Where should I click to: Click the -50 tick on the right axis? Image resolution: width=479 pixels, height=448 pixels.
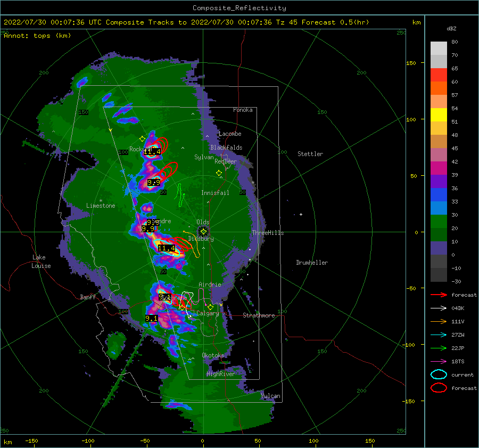tap(412, 288)
